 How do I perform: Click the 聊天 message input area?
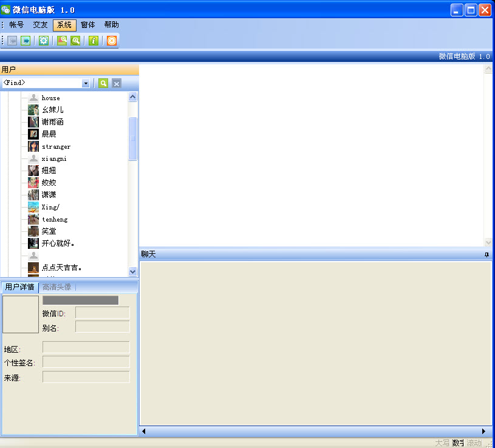(x=315, y=343)
